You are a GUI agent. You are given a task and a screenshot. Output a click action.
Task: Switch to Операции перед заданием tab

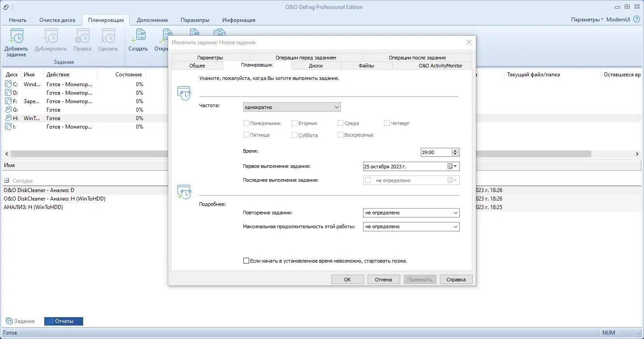[306, 58]
